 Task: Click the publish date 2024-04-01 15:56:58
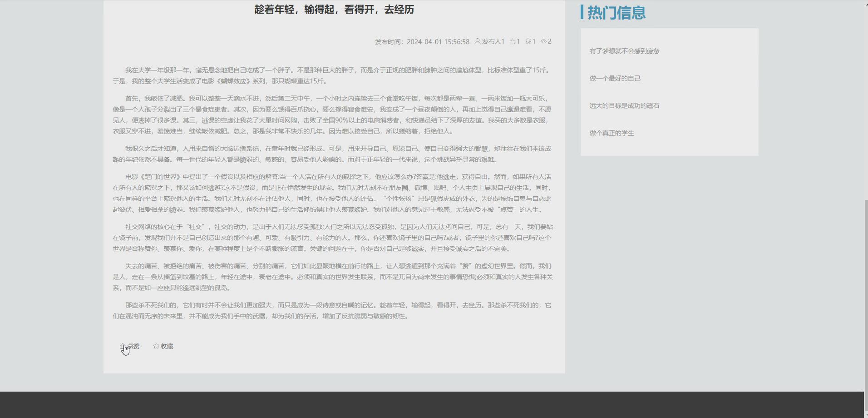439,41
